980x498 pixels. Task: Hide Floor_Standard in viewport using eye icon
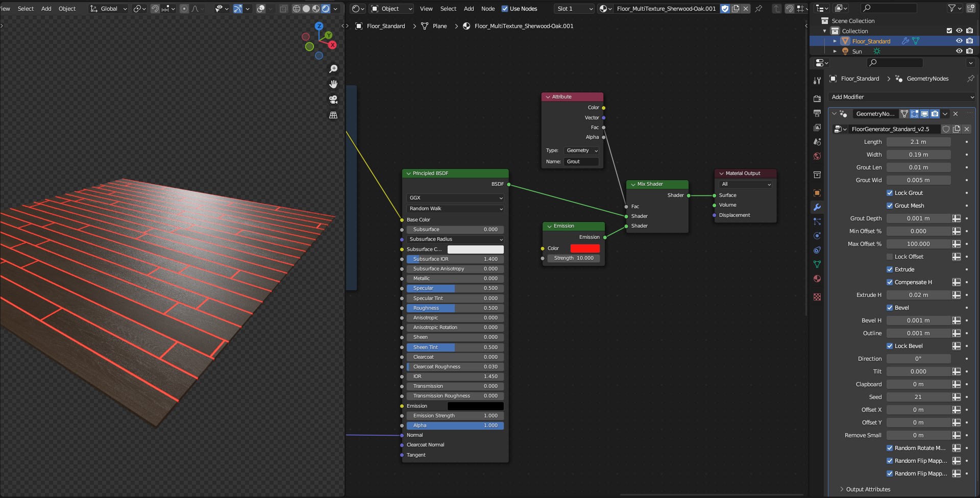pyautogui.click(x=959, y=41)
